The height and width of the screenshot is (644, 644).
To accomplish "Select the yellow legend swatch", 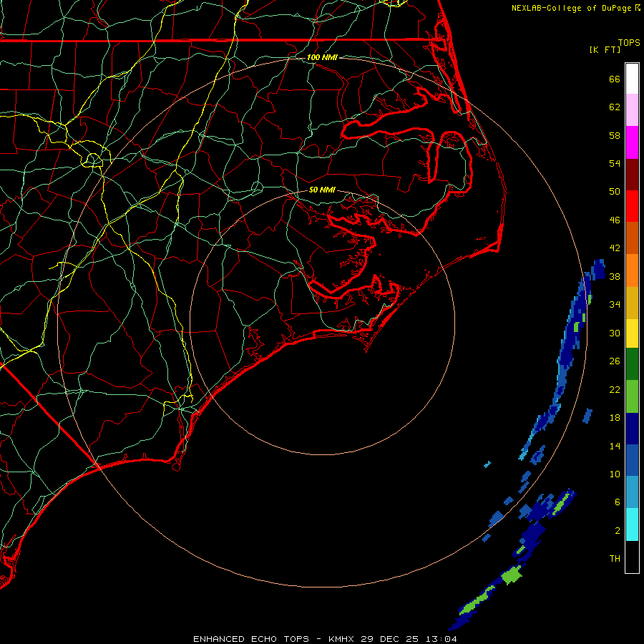I will (x=632, y=333).
